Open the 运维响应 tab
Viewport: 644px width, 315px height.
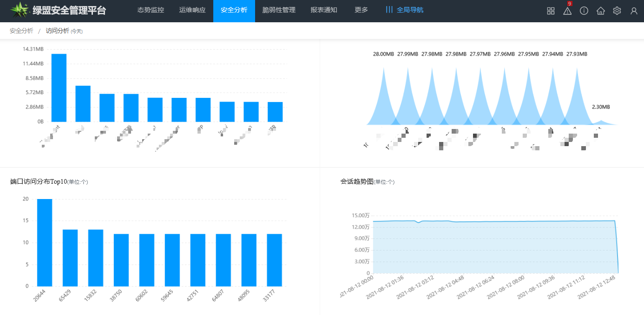(x=192, y=10)
